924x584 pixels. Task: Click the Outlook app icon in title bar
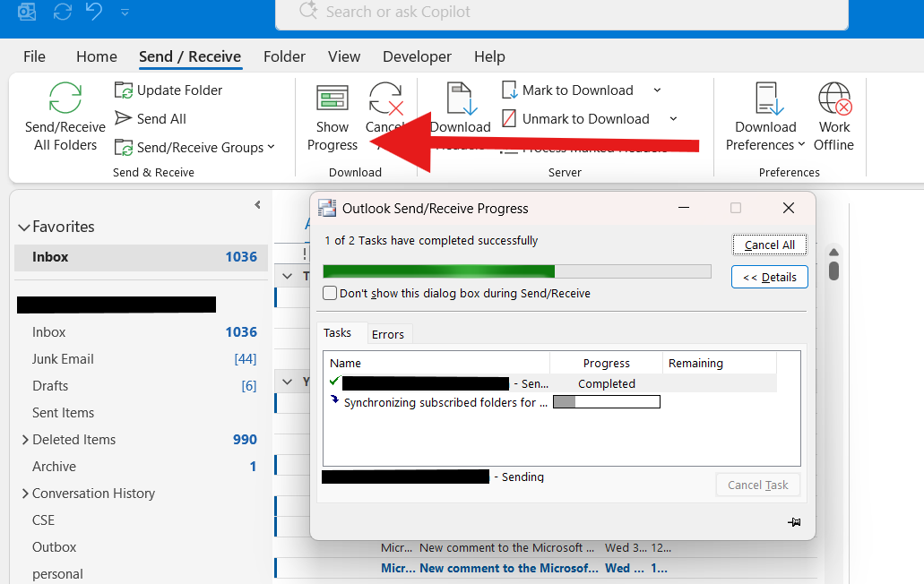27,12
